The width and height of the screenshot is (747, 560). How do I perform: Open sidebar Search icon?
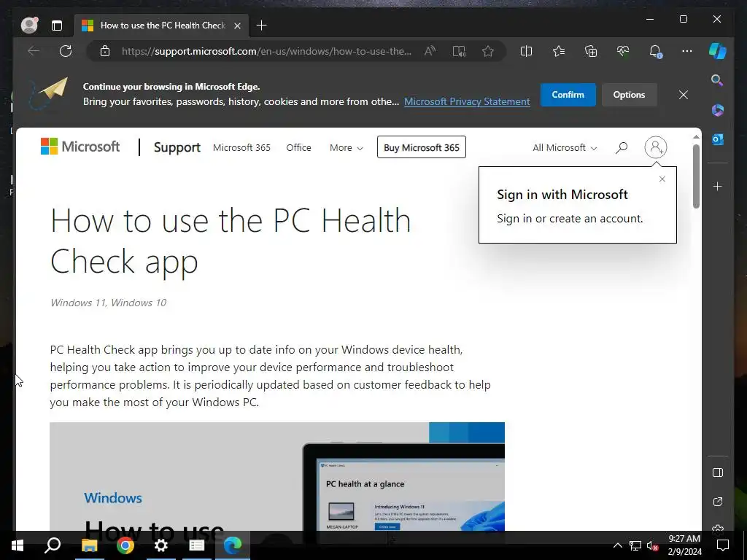[717, 80]
